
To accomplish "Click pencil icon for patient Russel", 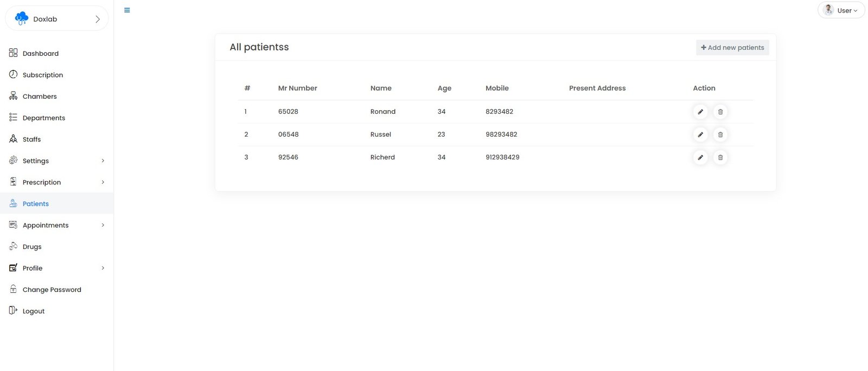I will pos(700,135).
